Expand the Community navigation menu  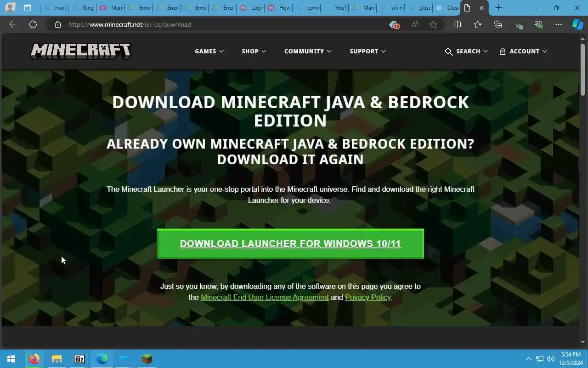pos(308,51)
